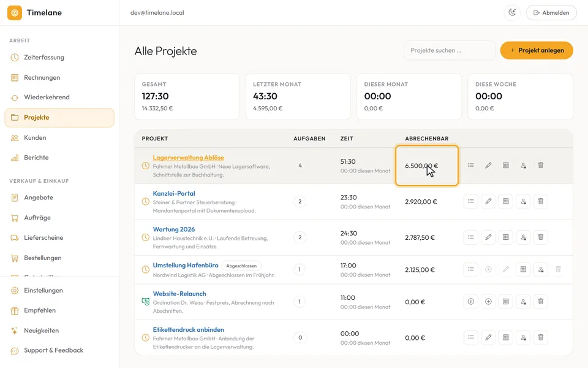Viewport: 588px width, 368px height.
Task: Select Kunden in the sidebar
Action: coord(59,138)
